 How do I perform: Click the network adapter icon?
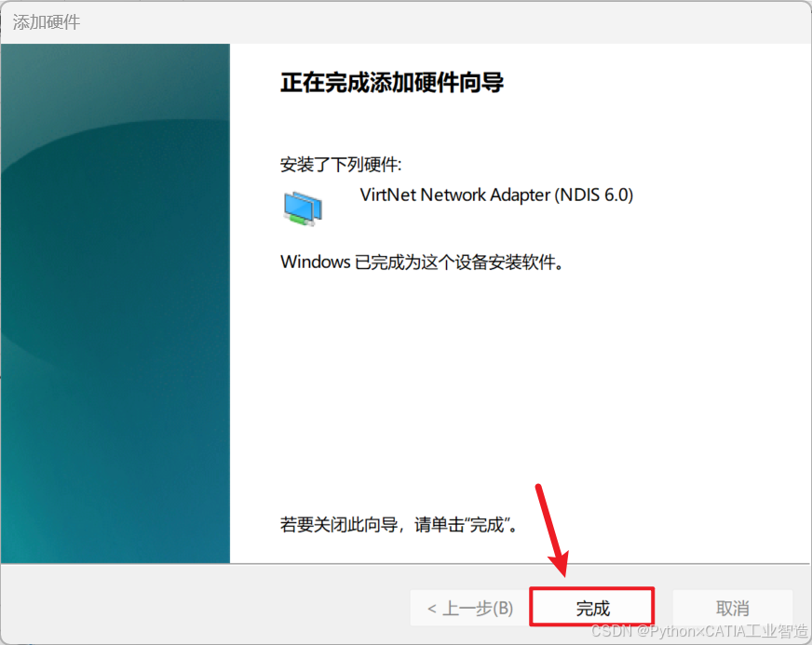click(x=303, y=208)
